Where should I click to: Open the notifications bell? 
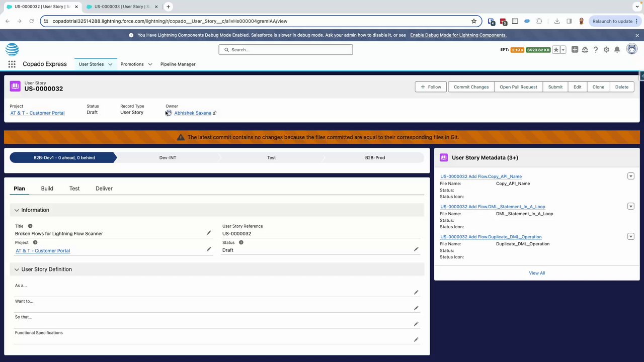point(617,50)
